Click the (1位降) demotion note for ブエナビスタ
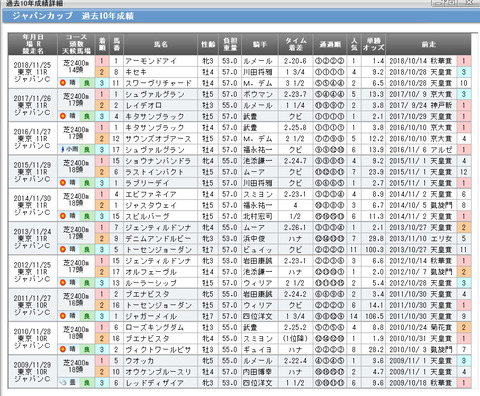480x396 pixels. (x=295, y=339)
